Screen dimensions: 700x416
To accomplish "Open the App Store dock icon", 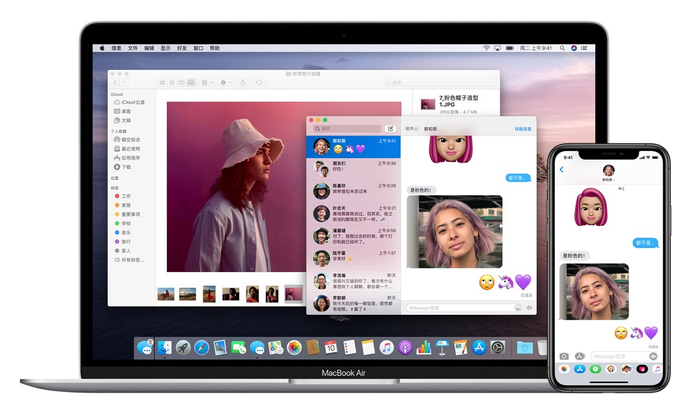I will tap(479, 347).
